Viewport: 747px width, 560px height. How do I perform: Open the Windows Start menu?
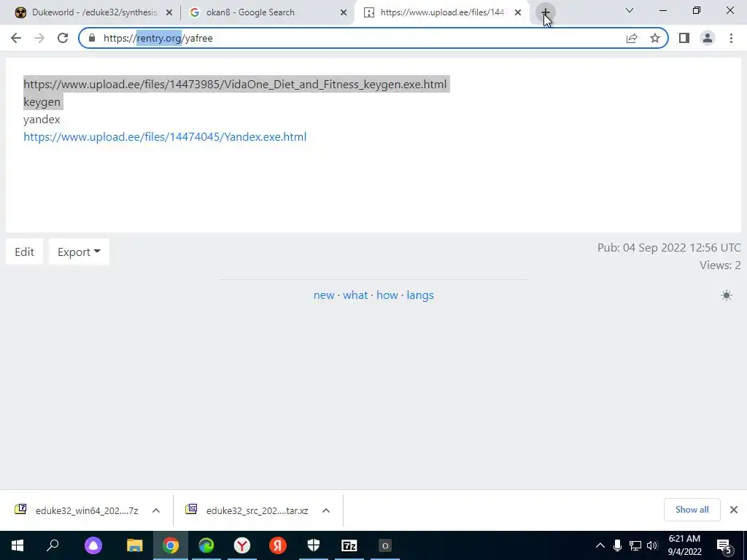(18, 545)
